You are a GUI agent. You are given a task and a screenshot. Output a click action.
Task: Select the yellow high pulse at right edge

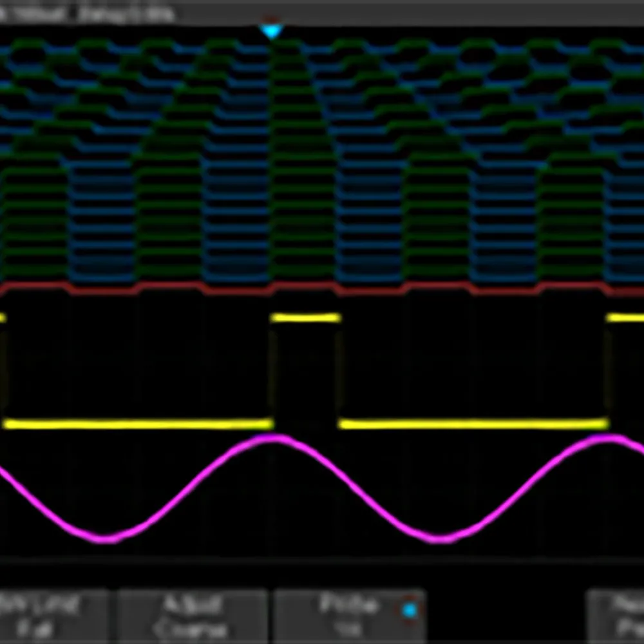tap(625, 317)
